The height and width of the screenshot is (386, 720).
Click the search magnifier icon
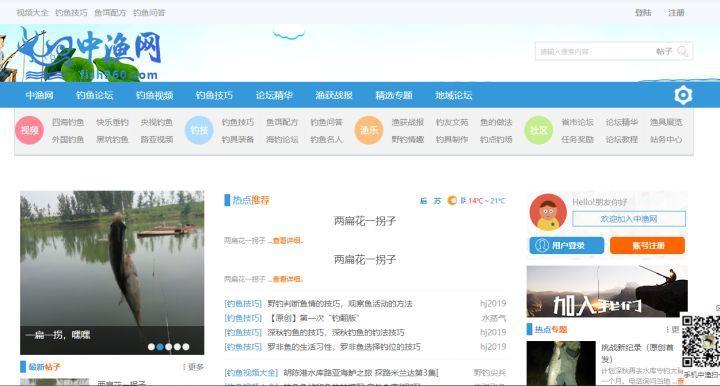click(x=682, y=51)
